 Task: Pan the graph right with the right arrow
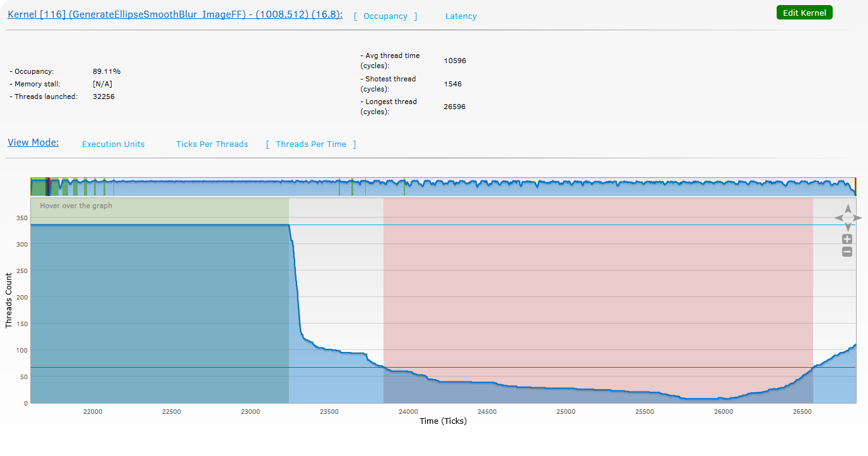(858, 218)
